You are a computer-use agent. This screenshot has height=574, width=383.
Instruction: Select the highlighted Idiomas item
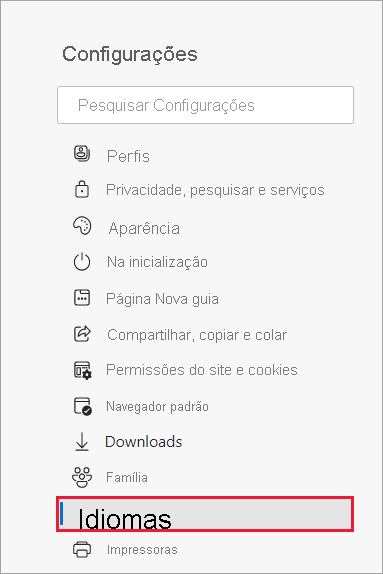tap(205, 514)
